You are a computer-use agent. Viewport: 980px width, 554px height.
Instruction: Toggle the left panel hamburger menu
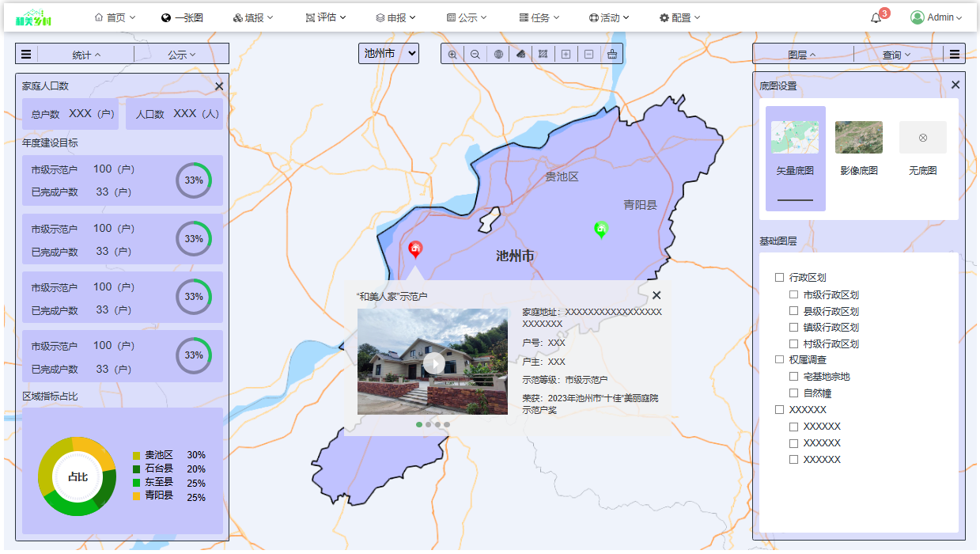pyautogui.click(x=26, y=55)
